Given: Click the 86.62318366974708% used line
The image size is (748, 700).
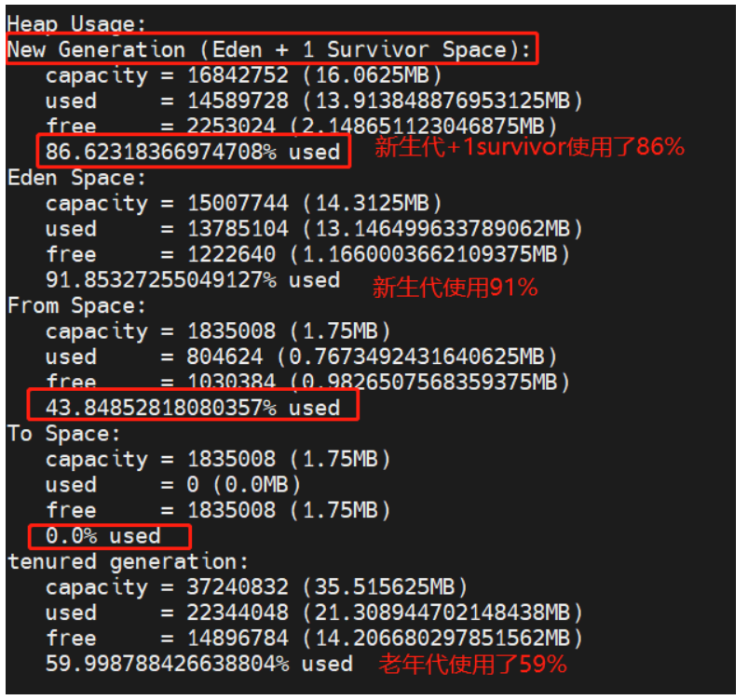Looking at the screenshot, I should 193,152.
